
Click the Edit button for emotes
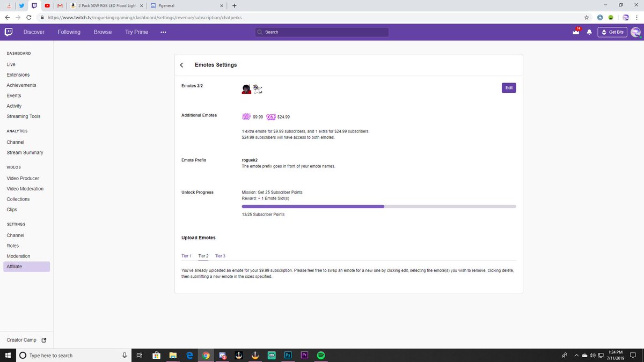(x=509, y=87)
